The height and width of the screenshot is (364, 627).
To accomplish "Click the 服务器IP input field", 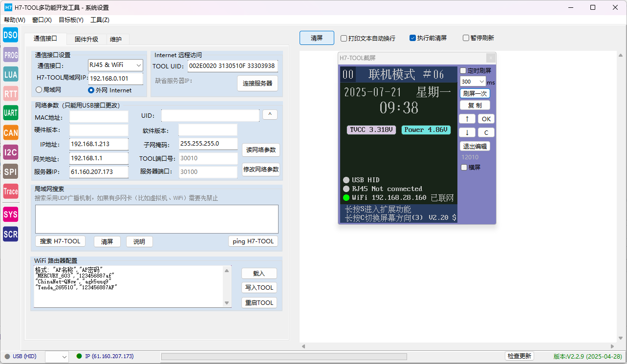I will [x=99, y=172].
